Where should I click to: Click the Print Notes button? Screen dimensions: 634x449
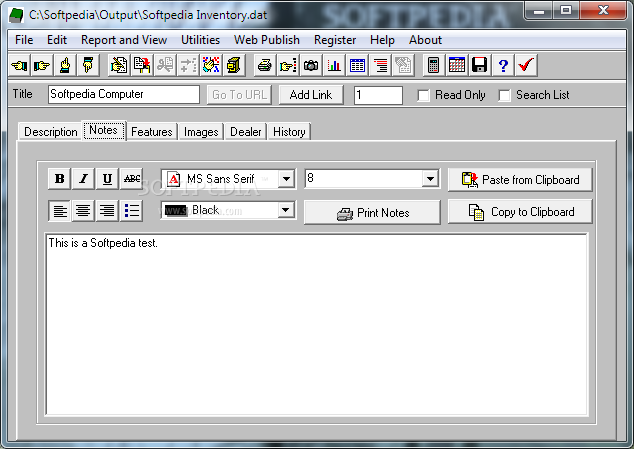pos(372,212)
